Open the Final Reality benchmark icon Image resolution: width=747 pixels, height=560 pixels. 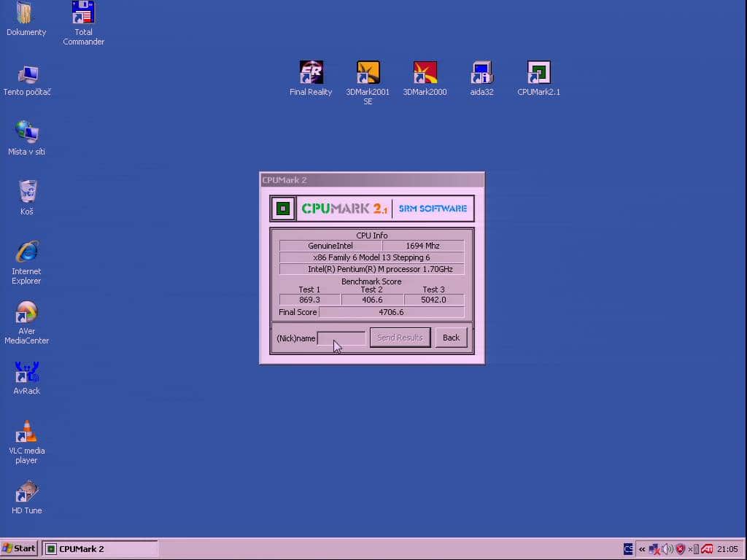point(311,79)
